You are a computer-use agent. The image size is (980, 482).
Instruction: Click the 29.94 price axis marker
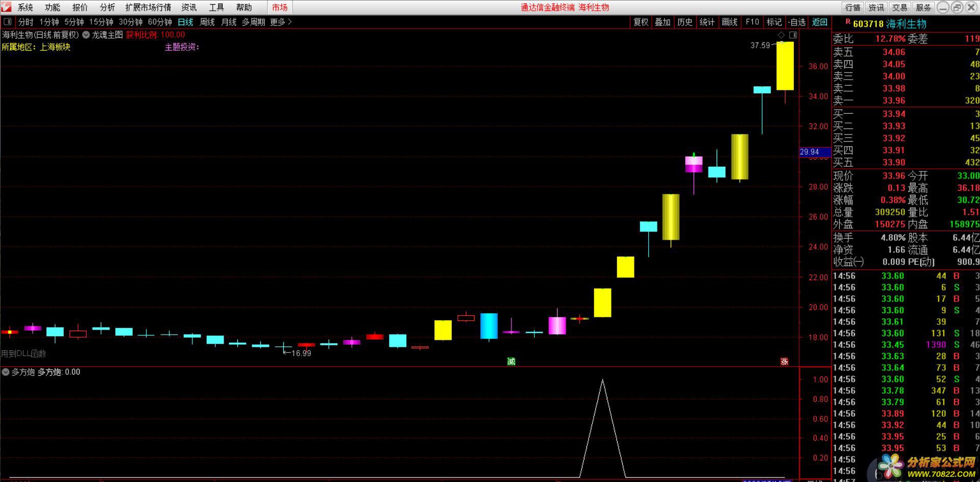(815, 152)
